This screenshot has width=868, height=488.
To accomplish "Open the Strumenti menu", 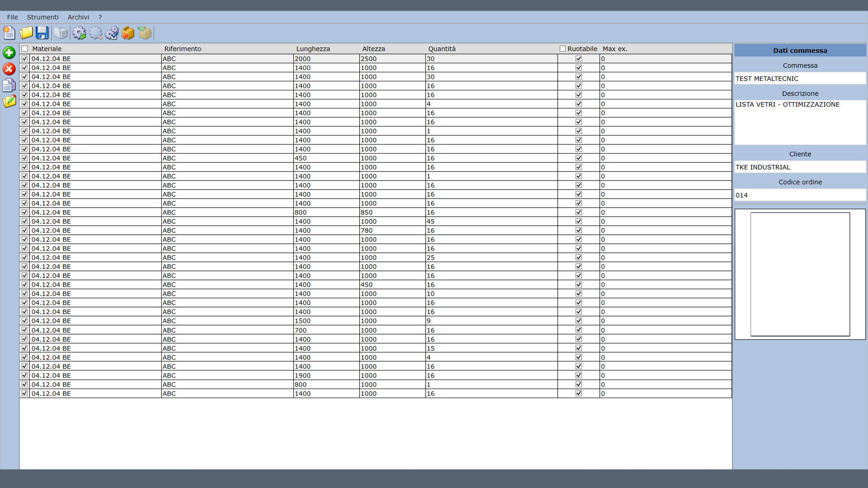I will coord(42,17).
